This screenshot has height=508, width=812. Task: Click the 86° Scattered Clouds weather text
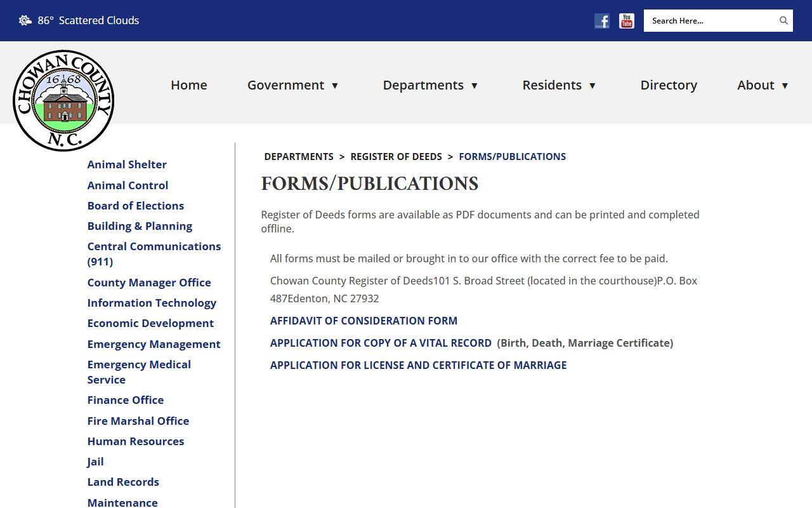[x=88, y=20]
